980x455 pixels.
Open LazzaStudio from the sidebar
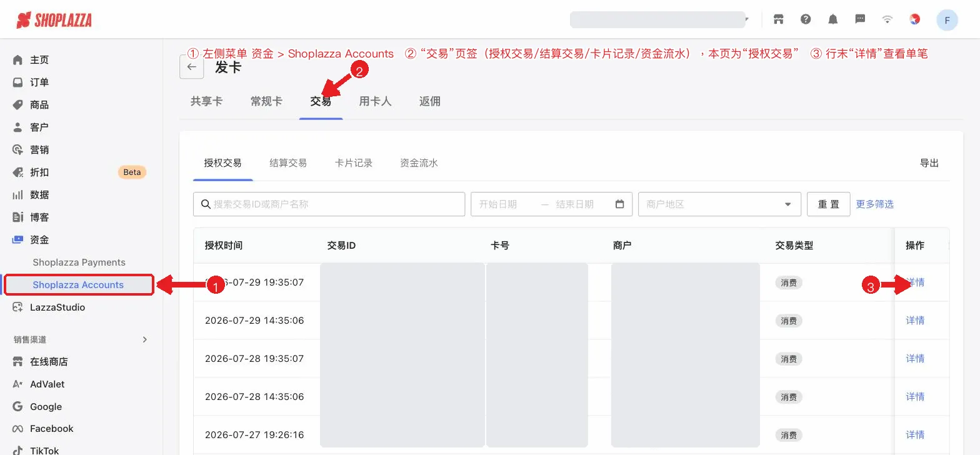57,307
